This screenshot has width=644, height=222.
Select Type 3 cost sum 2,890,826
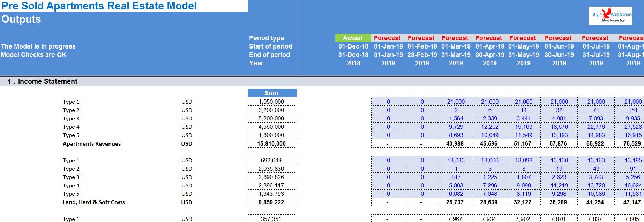click(x=272, y=177)
